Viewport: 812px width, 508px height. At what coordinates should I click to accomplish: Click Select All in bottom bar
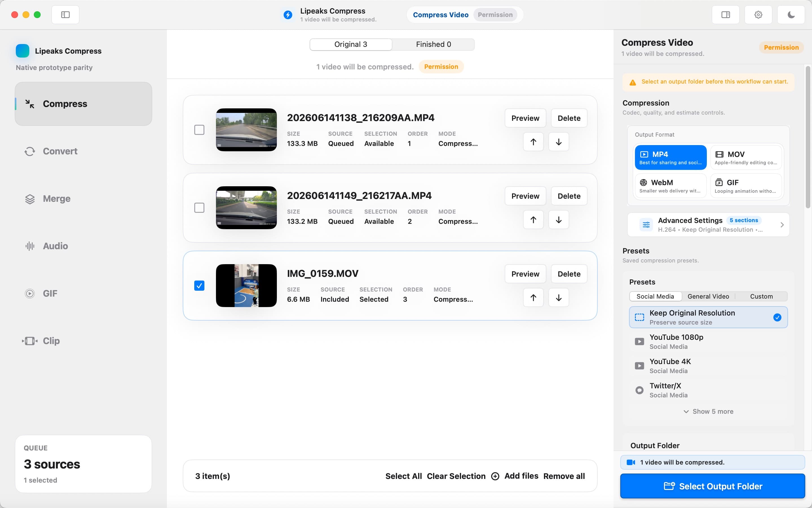pyautogui.click(x=403, y=476)
